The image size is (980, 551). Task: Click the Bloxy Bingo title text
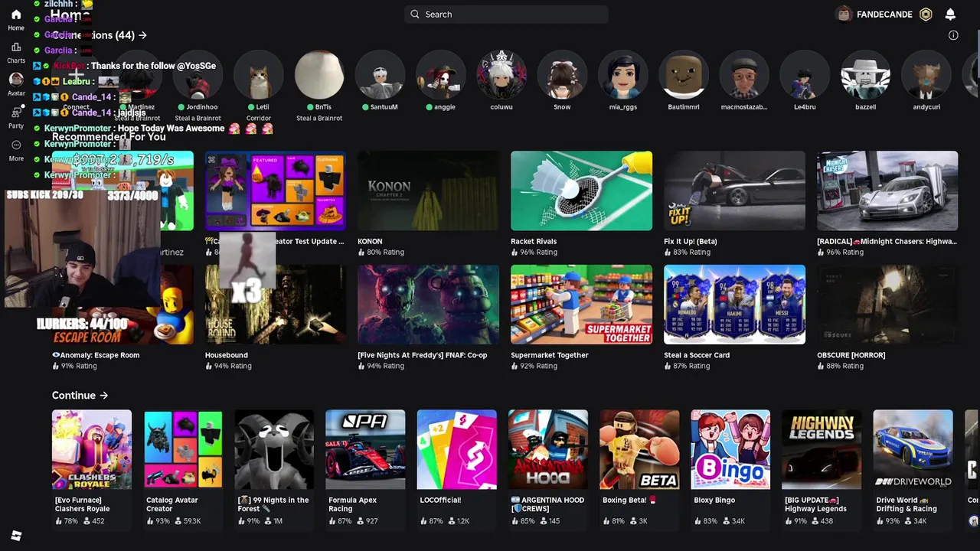(x=714, y=500)
